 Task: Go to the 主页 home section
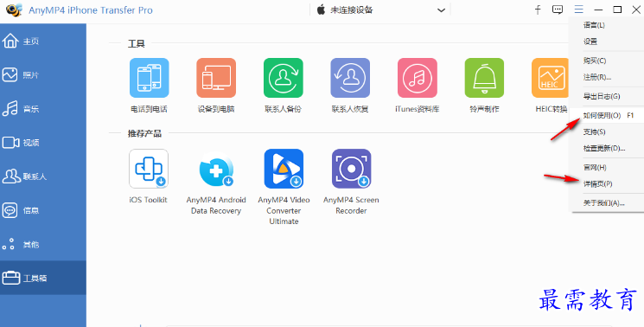(x=43, y=41)
